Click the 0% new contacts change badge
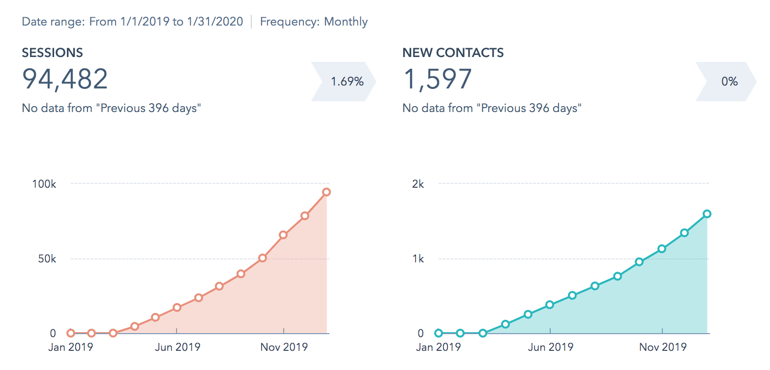Viewport: 770px width, 370px height. 727,82
